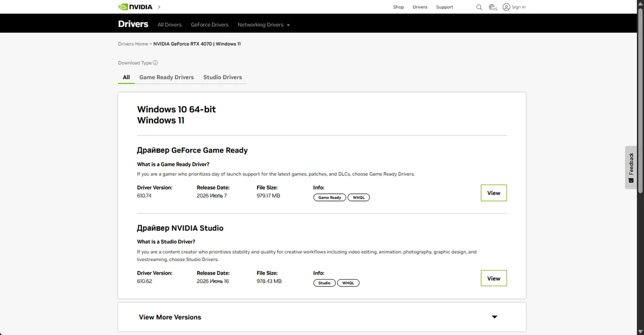Image resolution: width=644 pixels, height=335 pixels.
Task: Open All Drivers in the navigation bar
Action: coord(170,25)
